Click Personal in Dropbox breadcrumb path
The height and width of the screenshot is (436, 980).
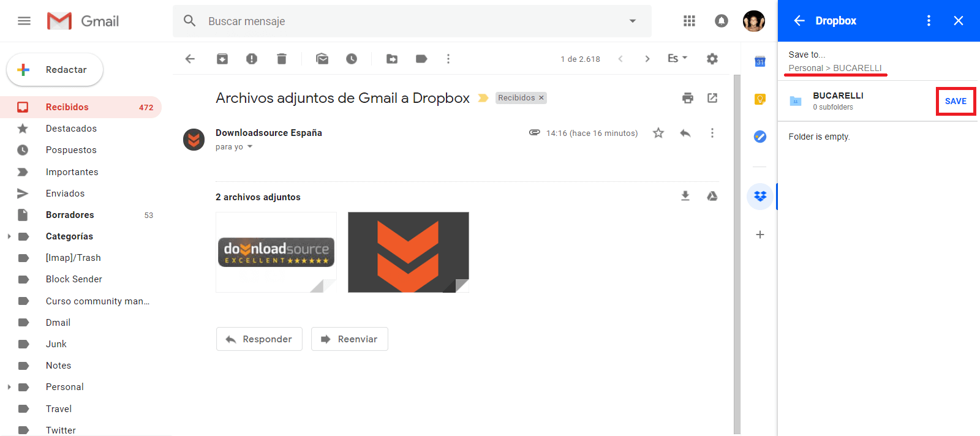(x=805, y=68)
